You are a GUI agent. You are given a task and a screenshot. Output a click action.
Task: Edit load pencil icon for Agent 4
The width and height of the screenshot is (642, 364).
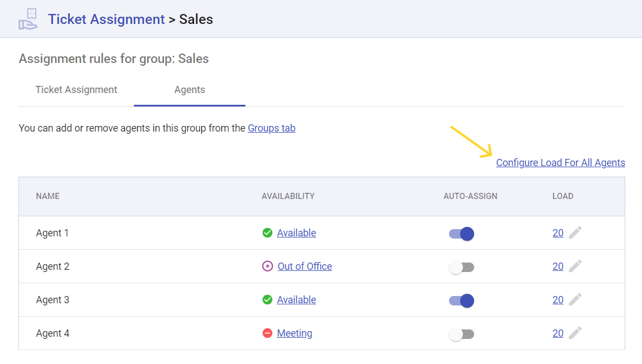click(575, 333)
